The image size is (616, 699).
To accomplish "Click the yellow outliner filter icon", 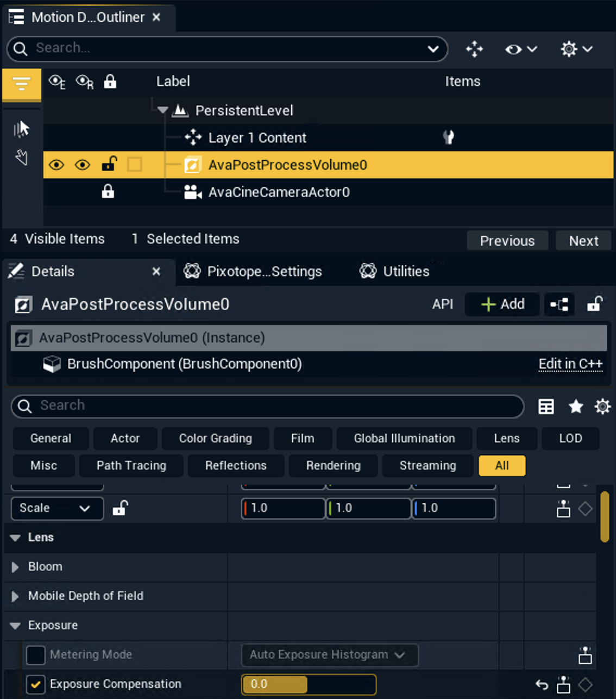I will click(21, 84).
